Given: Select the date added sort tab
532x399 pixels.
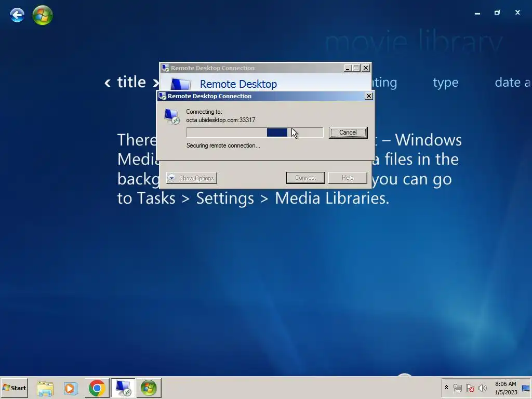Looking at the screenshot, I should (x=513, y=82).
